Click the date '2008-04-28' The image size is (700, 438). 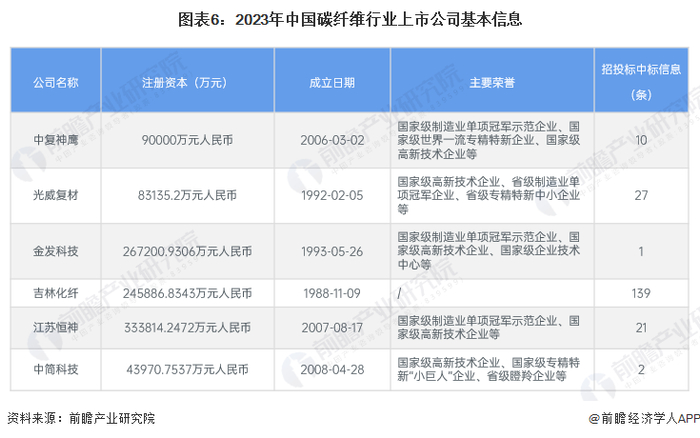point(333,370)
